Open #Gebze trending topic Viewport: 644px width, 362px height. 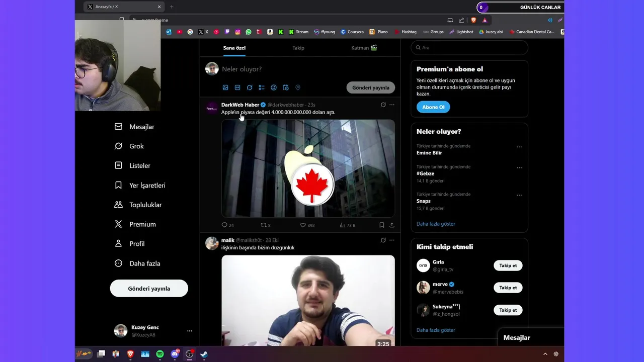click(425, 173)
